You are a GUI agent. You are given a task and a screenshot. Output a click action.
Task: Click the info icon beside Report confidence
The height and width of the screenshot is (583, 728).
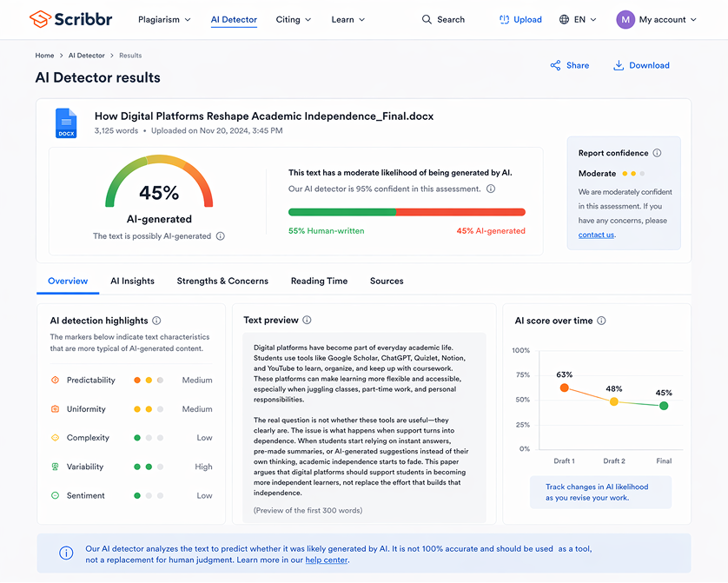657,153
